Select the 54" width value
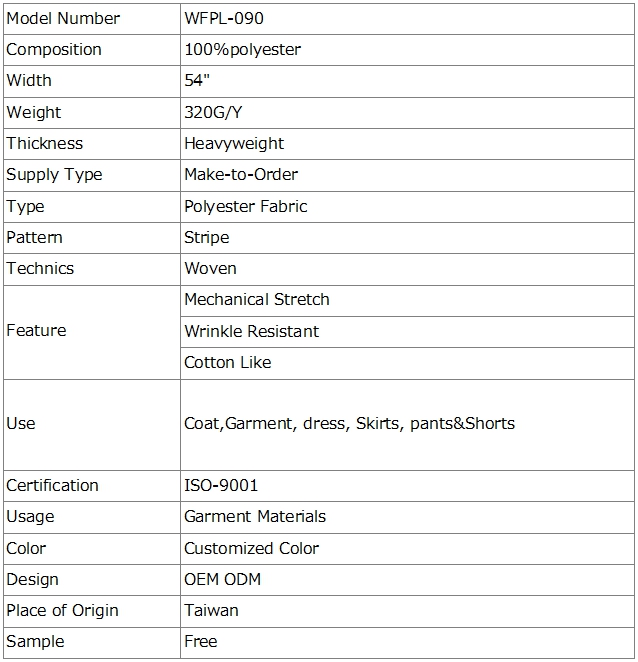 click(195, 80)
